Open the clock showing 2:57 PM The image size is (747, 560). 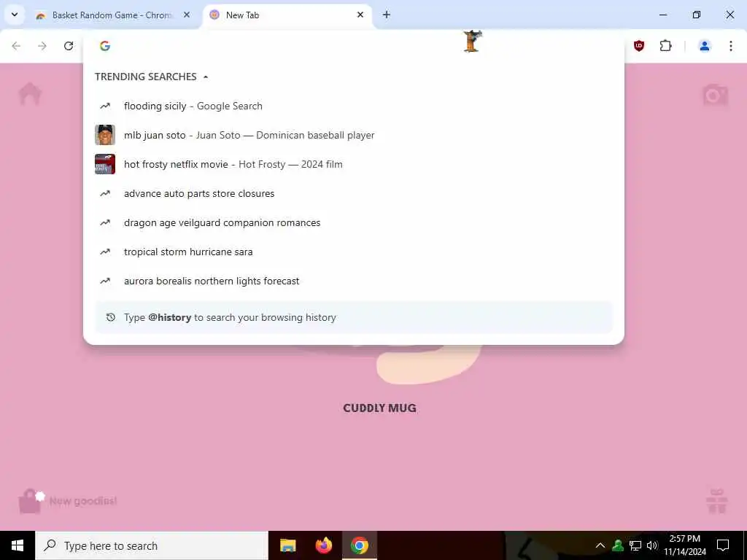[x=685, y=545]
